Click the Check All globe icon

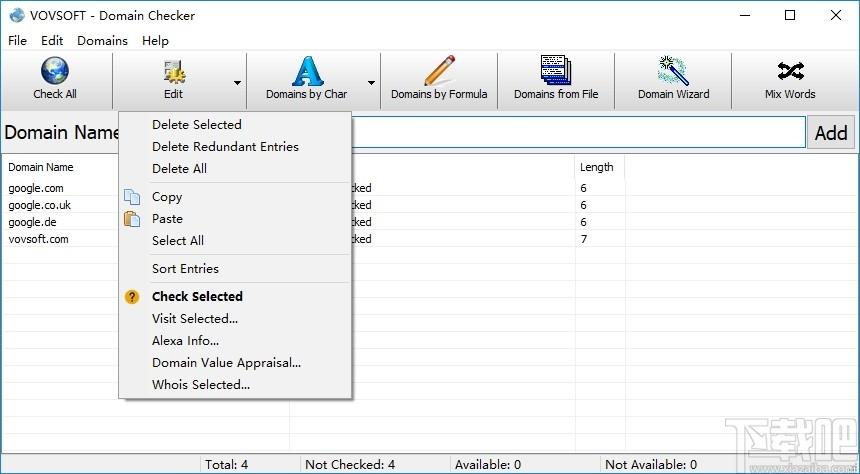click(55, 71)
